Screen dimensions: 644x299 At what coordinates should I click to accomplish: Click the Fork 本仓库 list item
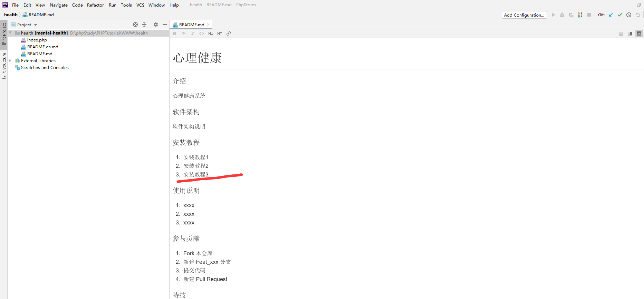pos(198,253)
